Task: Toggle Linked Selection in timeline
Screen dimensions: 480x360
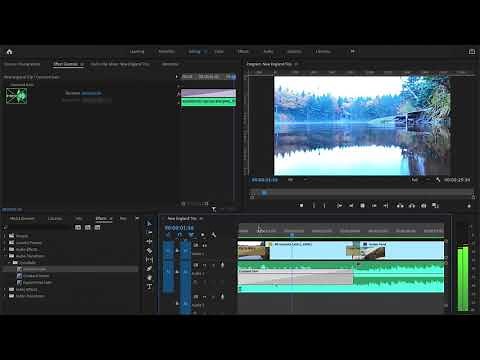Action: tap(191, 235)
